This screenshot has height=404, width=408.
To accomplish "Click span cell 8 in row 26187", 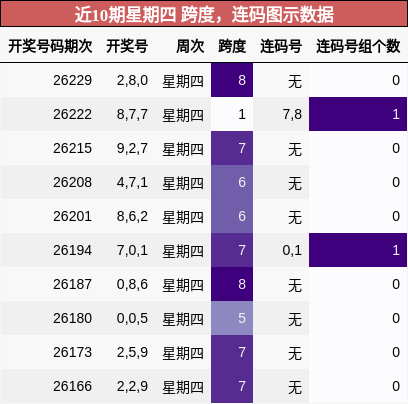I will [x=232, y=284].
